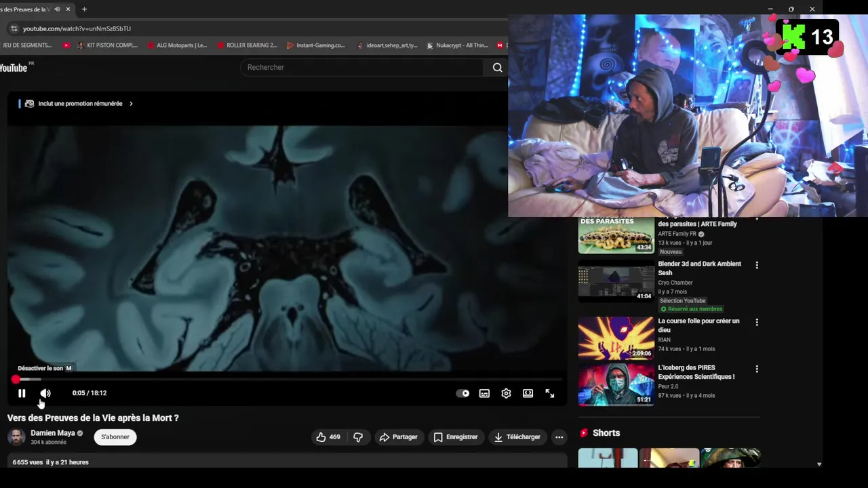Open the ARTE Family parasites video thumbnail
Viewport: 868px width, 488px height.
pos(616,235)
